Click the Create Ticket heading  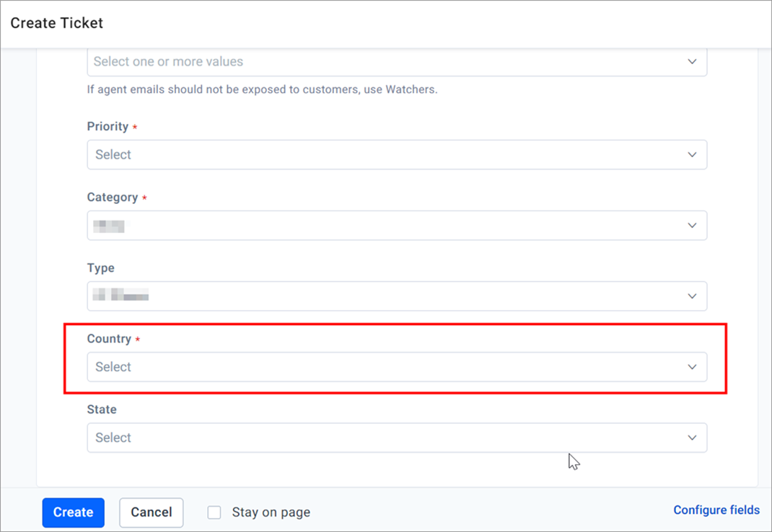click(x=56, y=23)
